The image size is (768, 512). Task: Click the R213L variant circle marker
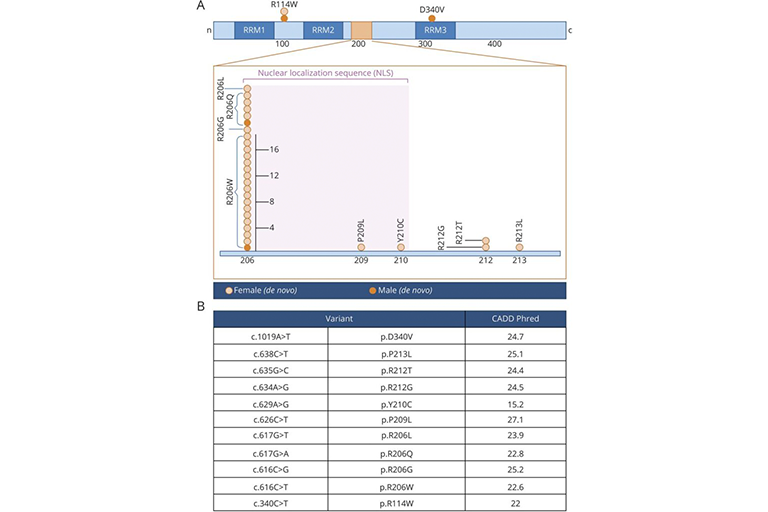click(x=519, y=247)
